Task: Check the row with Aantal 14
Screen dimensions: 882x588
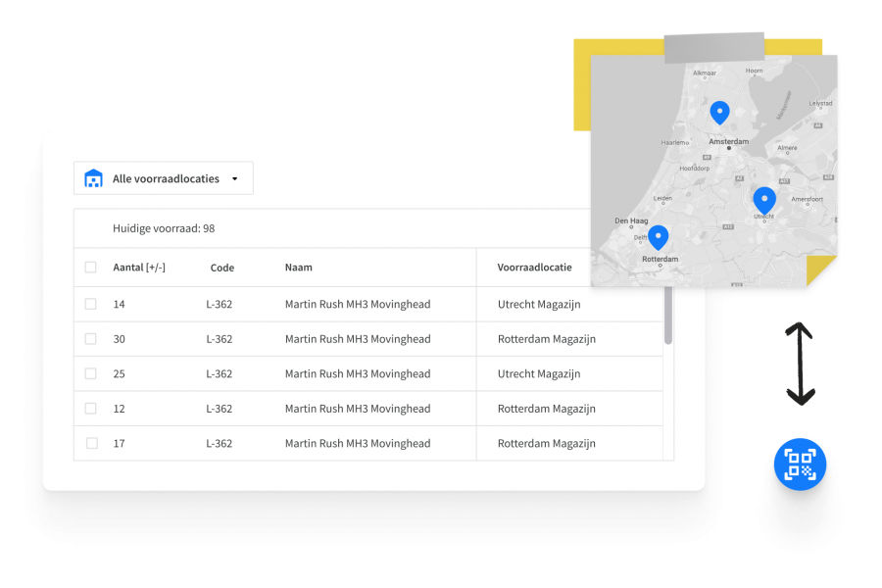Action: click(89, 304)
